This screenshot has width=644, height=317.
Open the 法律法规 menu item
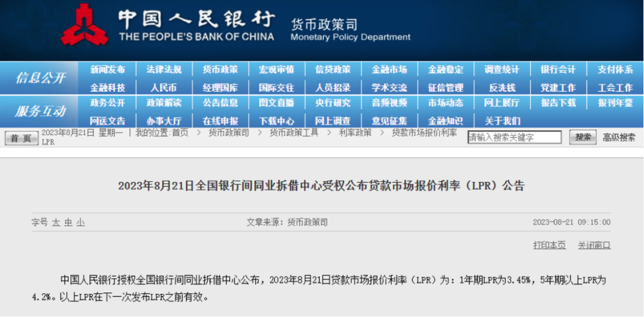163,69
